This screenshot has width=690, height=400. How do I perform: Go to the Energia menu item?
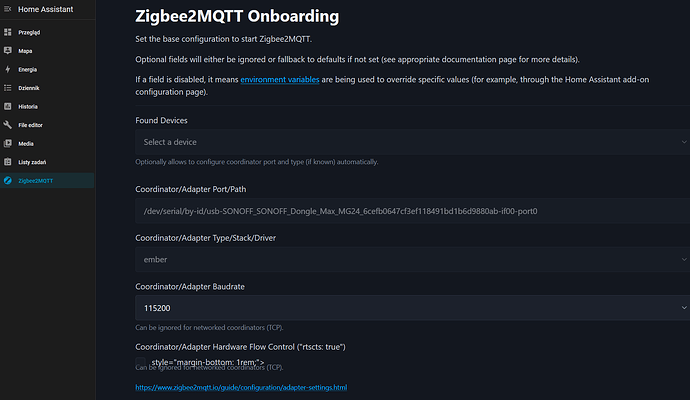point(28,69)
